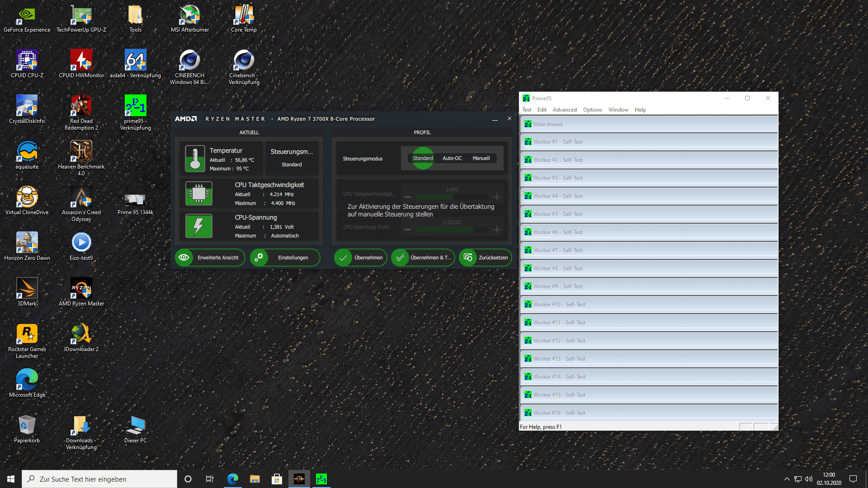
Task: Open Windows Start menu
Action: pyautogui.click(x=11, y=479)
